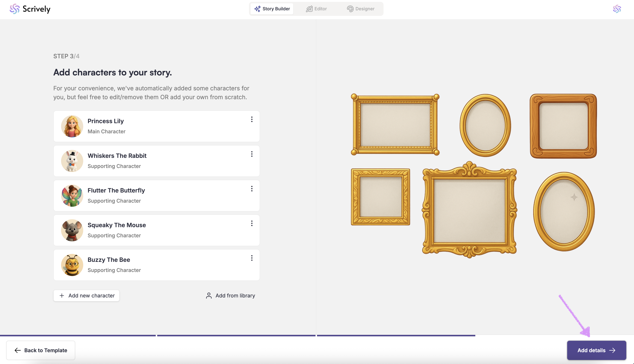Select the Story Builder tab
This screenshot has width=634, height=364.
click(x=272, y=9)
